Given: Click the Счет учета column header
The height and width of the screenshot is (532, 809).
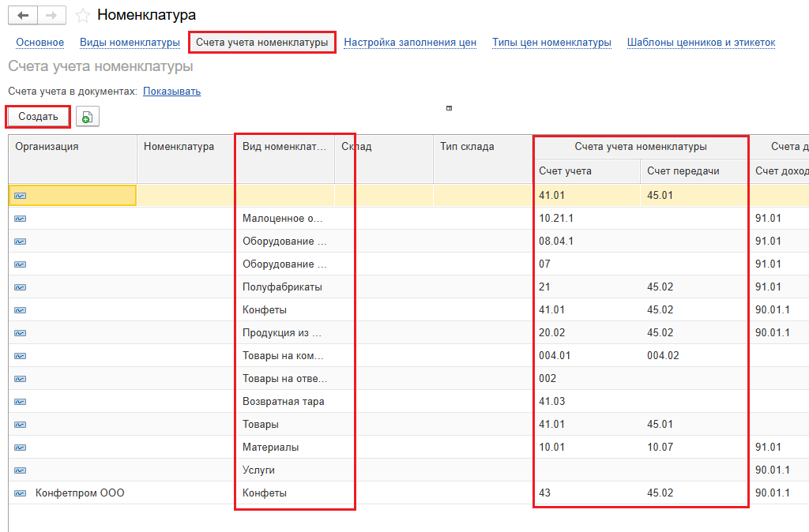Looking at the screenshot, I should [587, 171].
